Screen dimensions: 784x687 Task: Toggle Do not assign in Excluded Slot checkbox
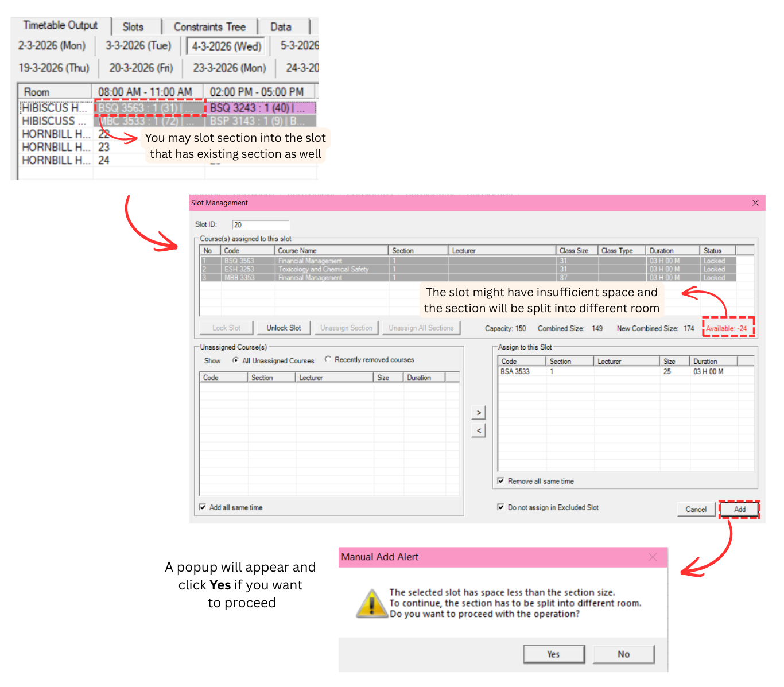501,507
